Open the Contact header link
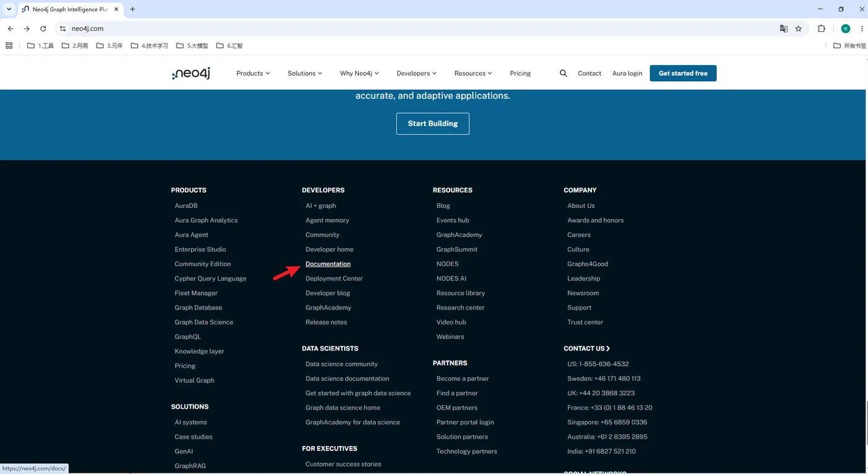 (590, 73)
